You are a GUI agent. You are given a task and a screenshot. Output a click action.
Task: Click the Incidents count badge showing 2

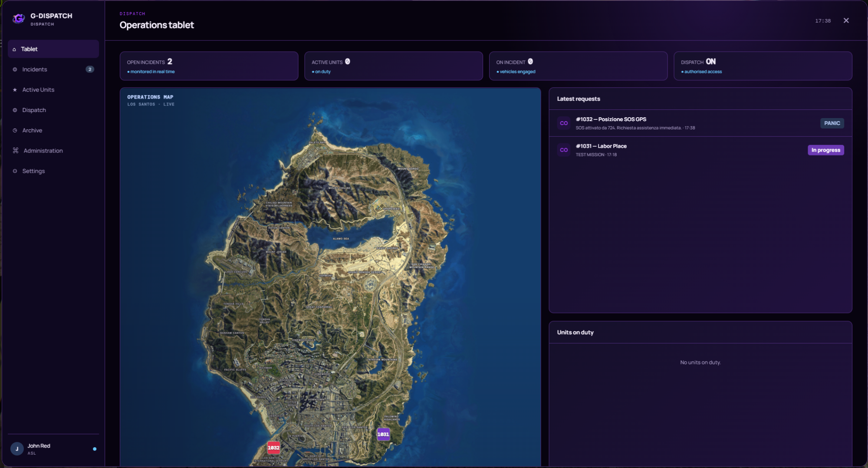point(90,69)
